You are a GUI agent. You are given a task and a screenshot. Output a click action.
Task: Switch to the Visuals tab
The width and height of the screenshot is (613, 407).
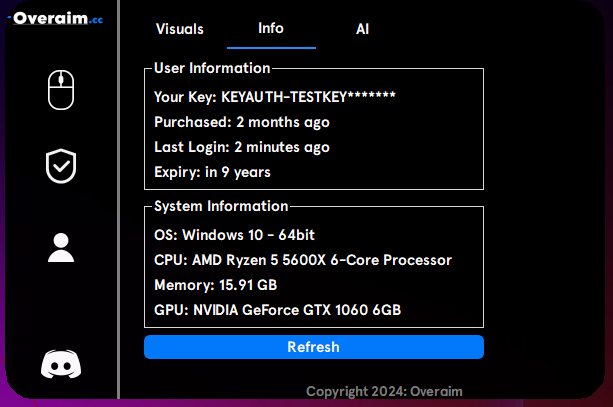180,29
